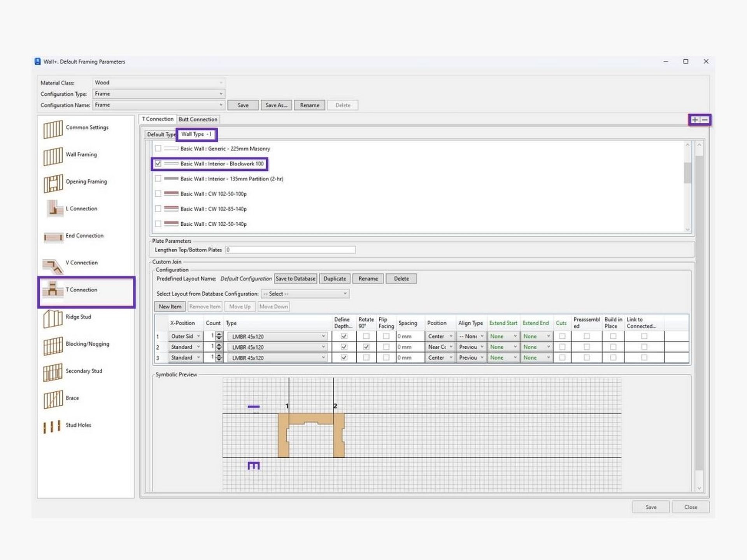Click the main panel vertical scrollbar

coord(699,313)
